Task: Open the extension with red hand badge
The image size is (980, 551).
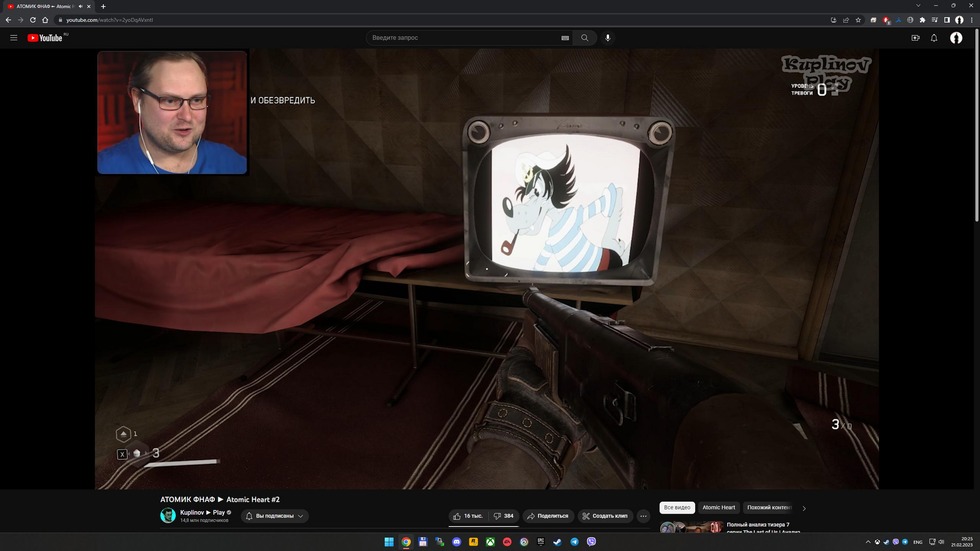Action: (886, 20)
